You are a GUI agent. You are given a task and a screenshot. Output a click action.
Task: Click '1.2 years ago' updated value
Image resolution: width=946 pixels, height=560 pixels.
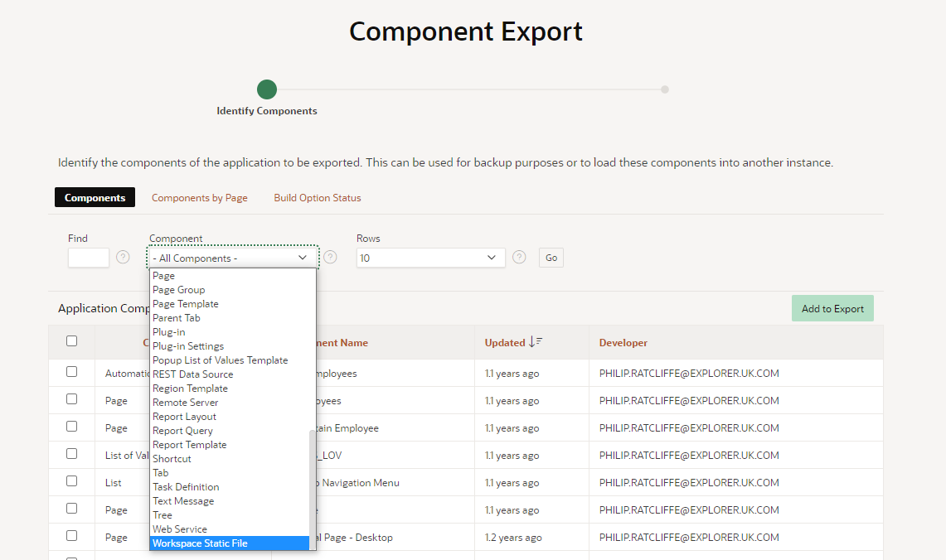(513, 537)
